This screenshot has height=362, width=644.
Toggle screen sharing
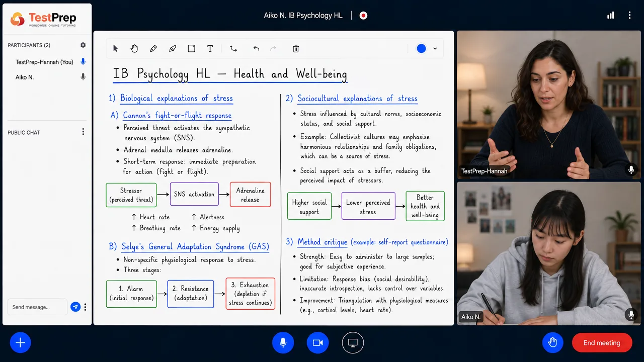353,343
